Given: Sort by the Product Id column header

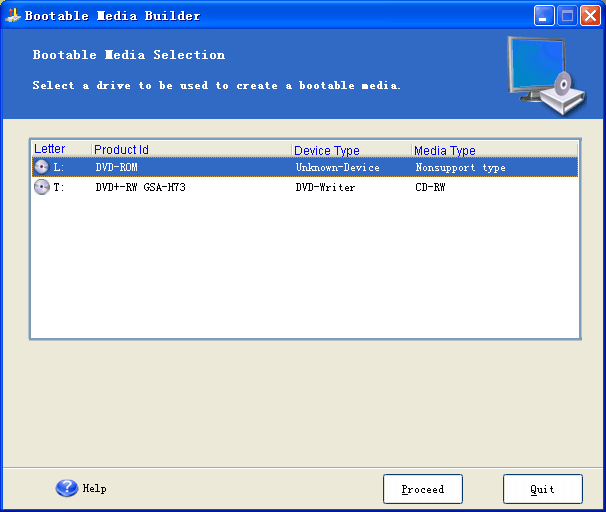Looking at the screenshot, I should point(191,150).
